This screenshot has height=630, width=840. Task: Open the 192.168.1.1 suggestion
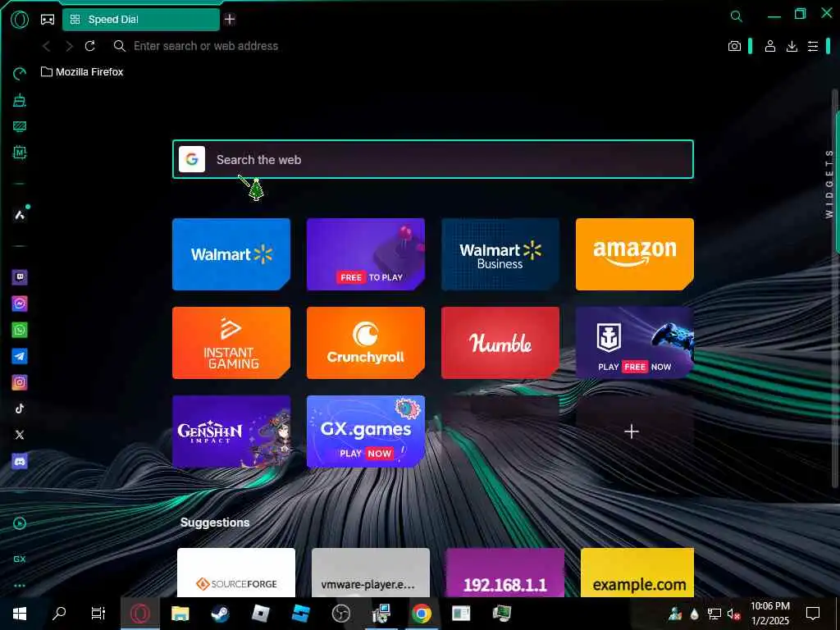point(505,572)
